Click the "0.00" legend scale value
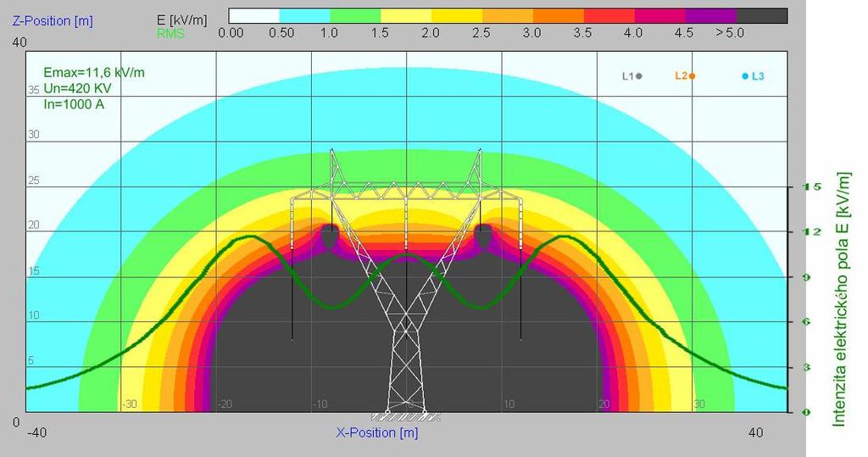The width and height of the screenshot is (868, 457). click(231, 33)
